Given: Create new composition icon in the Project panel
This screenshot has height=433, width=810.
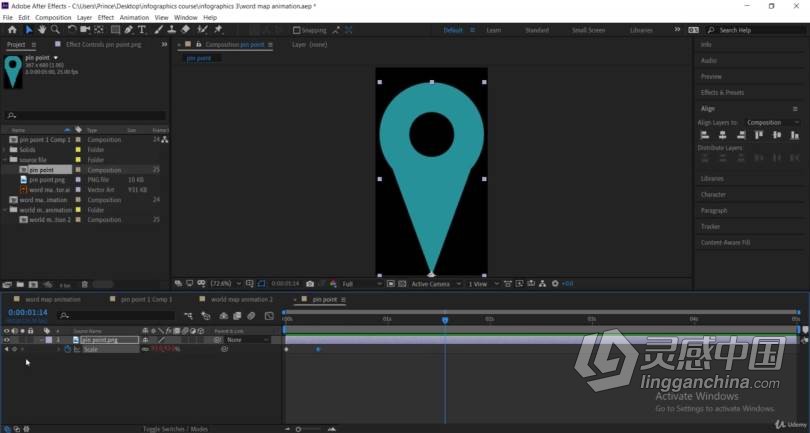Looking at the screenshot, I should coord(33,284).
